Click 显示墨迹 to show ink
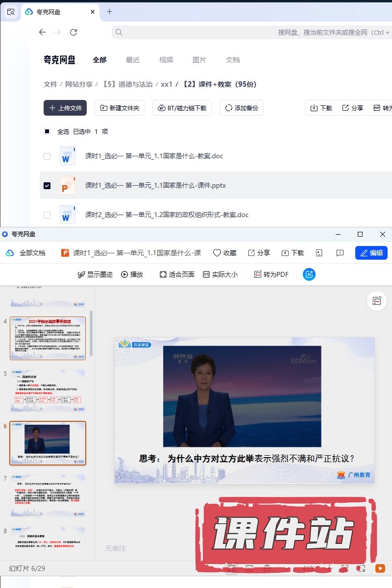Screen dimensions: 392x588 pyautogui.click(x=95, y=274)
